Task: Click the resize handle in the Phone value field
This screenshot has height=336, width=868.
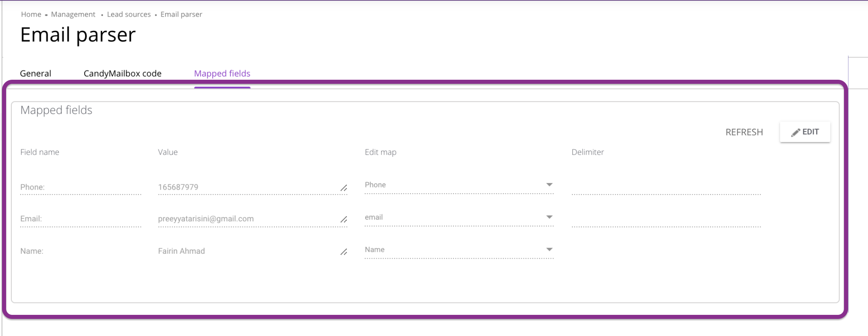Action: [x=344, y=188]
